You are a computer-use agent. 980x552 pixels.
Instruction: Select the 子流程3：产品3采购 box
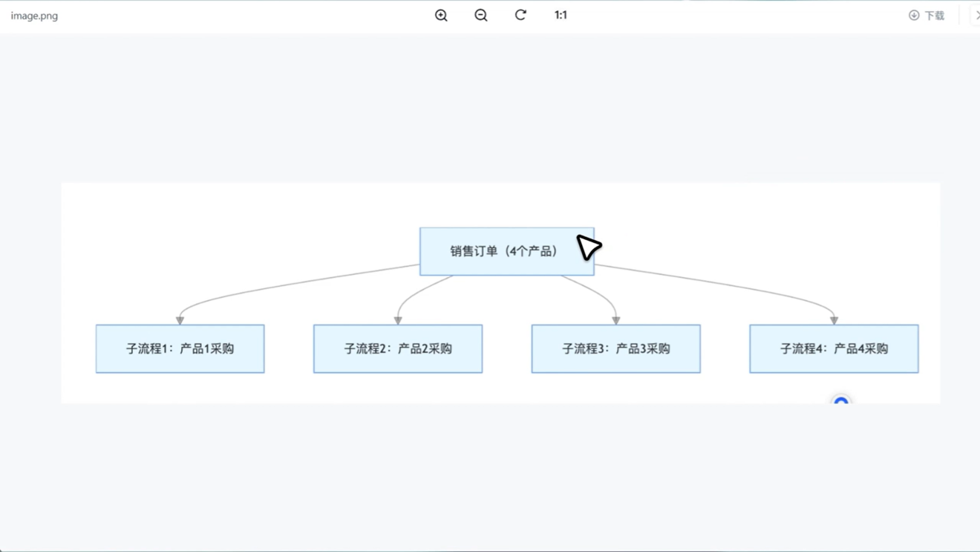[616, 348]
